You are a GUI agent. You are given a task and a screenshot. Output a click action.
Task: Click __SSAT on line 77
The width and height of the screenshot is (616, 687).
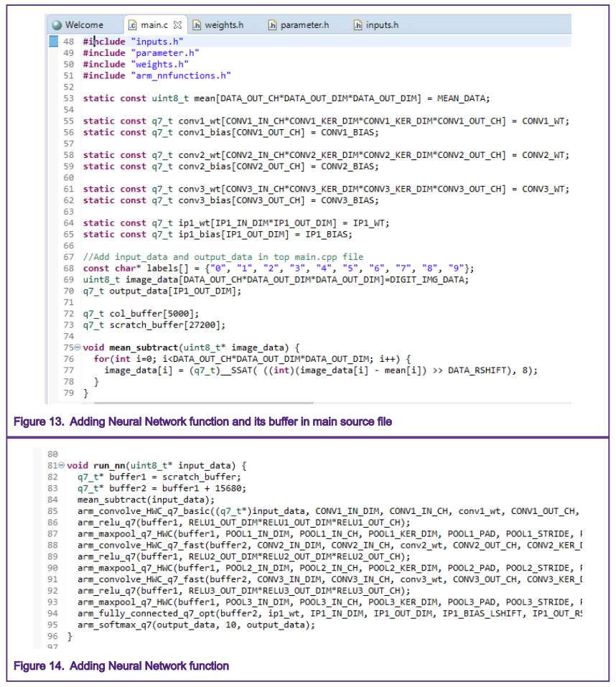coord(237,370)
